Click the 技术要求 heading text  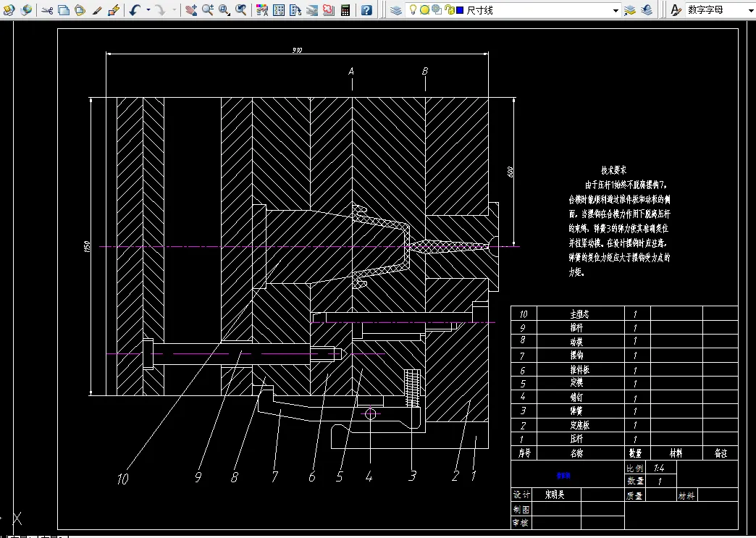click(613, 170)
